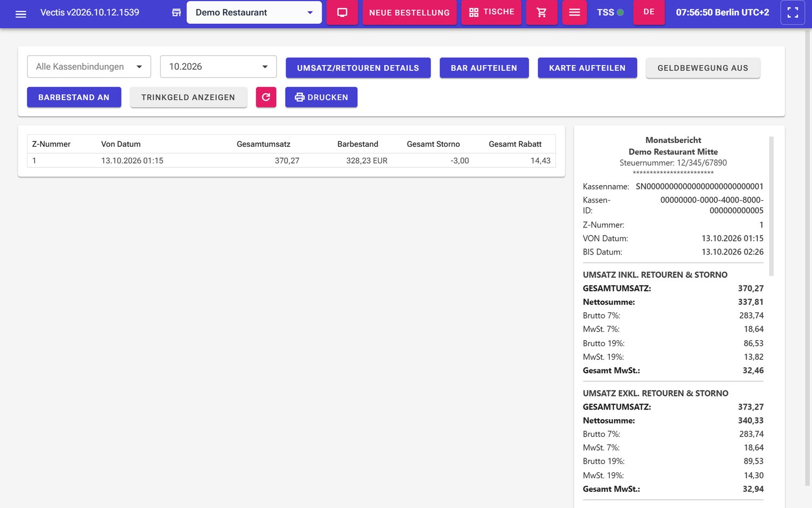Viewport: 812px width, 508px height.
Task: Open the 10.2026 month dropdown
Action: coord(218,67)
